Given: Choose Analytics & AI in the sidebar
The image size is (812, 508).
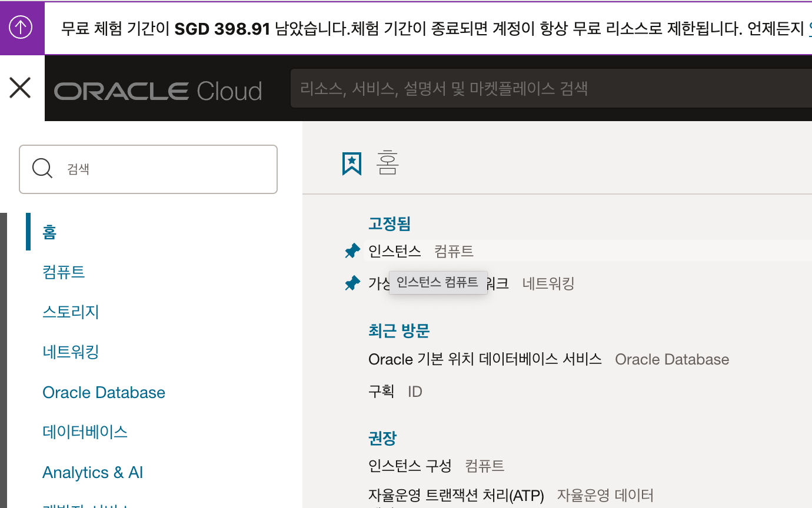Looking at the screenshot, I should click(x=92, y=472).
